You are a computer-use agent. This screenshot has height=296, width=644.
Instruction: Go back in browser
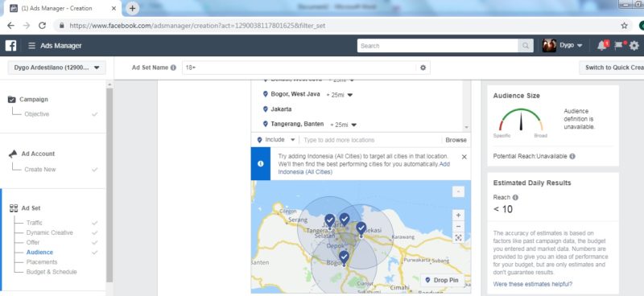10,26
